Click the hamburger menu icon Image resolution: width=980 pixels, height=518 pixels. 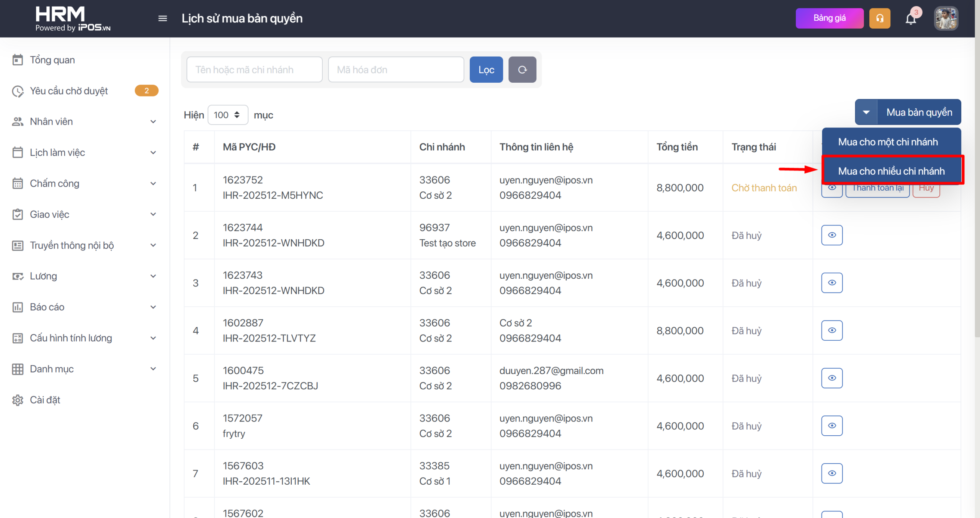(x=162, y=18)
